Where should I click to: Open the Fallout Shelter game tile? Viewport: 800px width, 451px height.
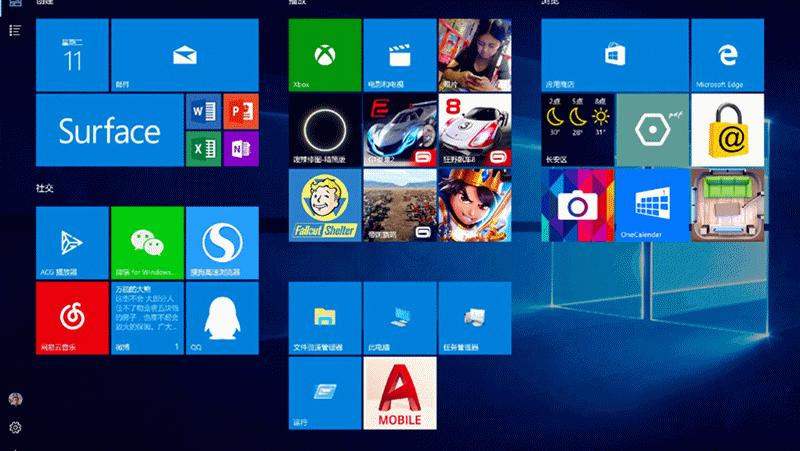324,205
